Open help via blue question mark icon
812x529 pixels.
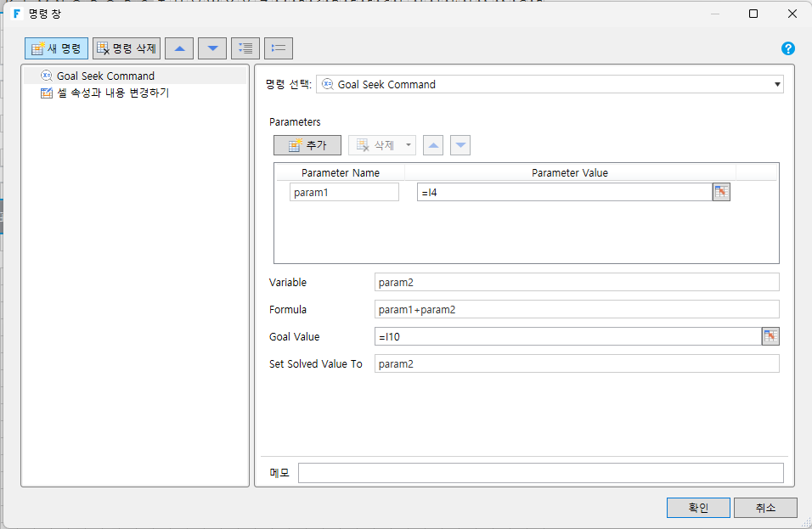pos(787,48)
